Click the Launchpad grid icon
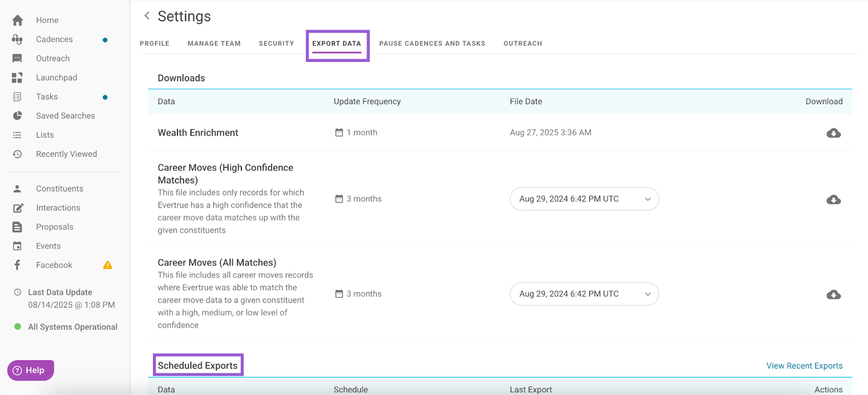Screen dimensions: 868x395 pos(17,78)
